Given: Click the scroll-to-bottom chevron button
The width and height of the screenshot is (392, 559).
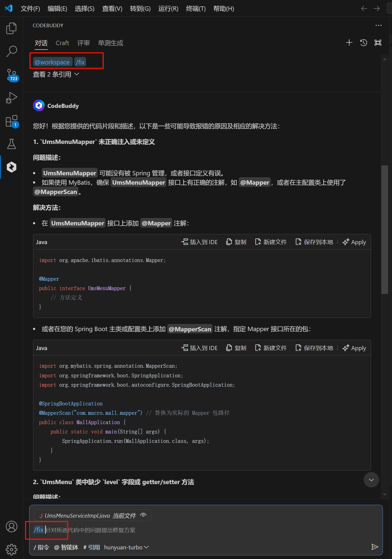Looking at the screenshot, I should [371, 480].
